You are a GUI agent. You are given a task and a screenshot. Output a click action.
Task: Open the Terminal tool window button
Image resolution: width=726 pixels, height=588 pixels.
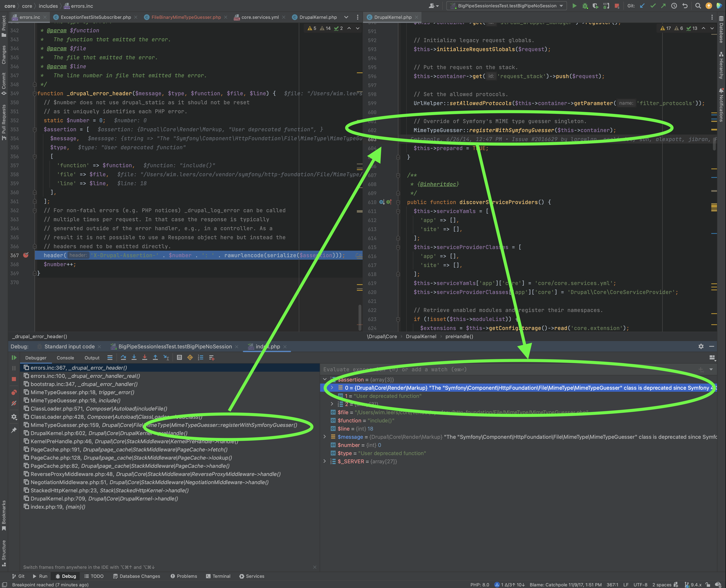coord(218,576)
